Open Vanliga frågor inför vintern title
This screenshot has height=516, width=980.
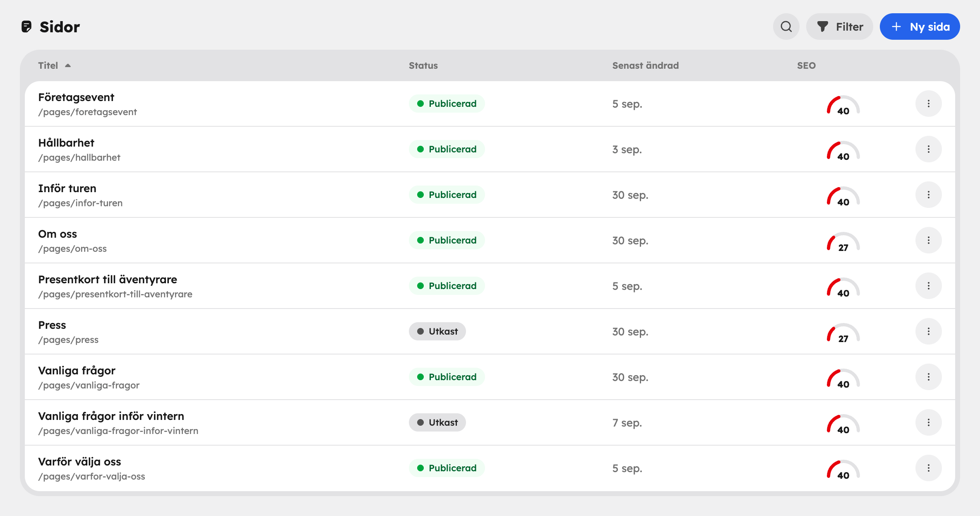tap(111, 416)
